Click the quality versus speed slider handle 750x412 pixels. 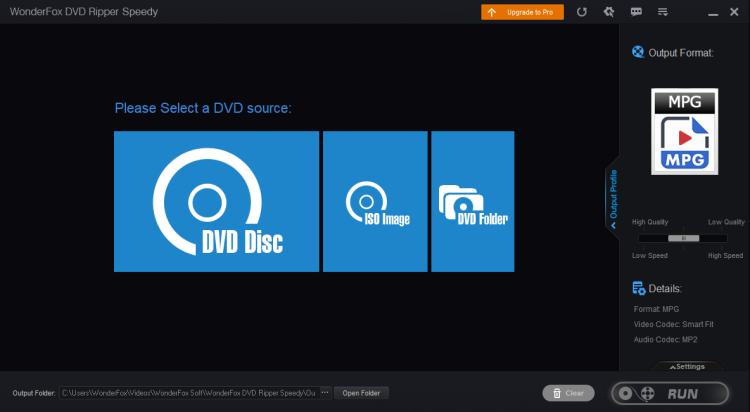point(684,238)
